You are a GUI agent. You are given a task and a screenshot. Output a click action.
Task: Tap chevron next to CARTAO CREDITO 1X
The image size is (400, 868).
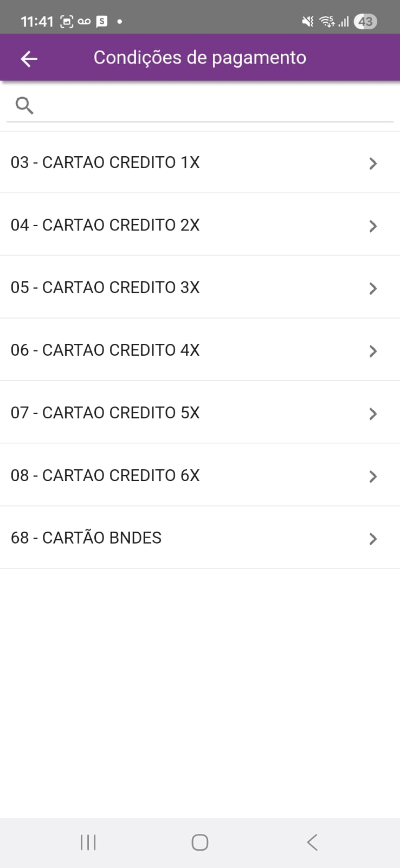(x=373, y=163)
